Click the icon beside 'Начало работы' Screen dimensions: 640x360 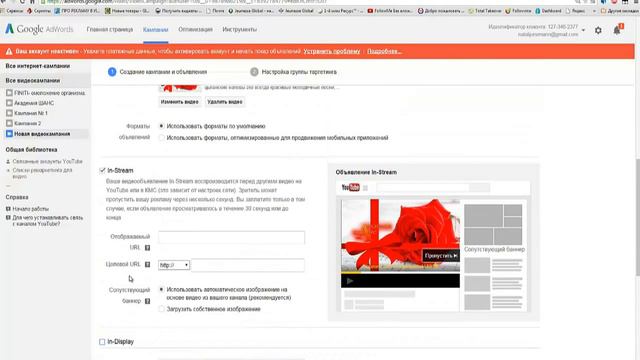click(x=8, y=209)
